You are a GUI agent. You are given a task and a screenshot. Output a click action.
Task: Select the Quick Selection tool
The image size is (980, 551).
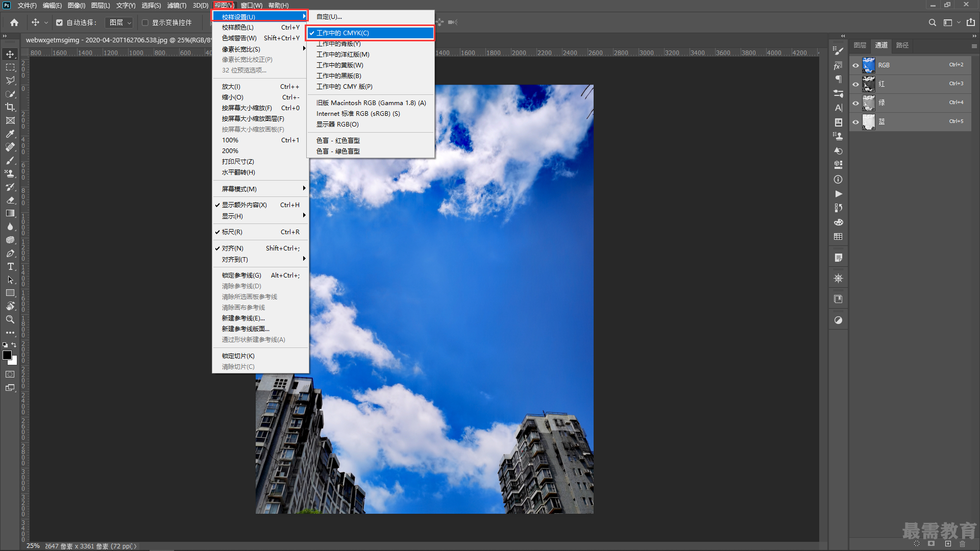tap(10, 94)
